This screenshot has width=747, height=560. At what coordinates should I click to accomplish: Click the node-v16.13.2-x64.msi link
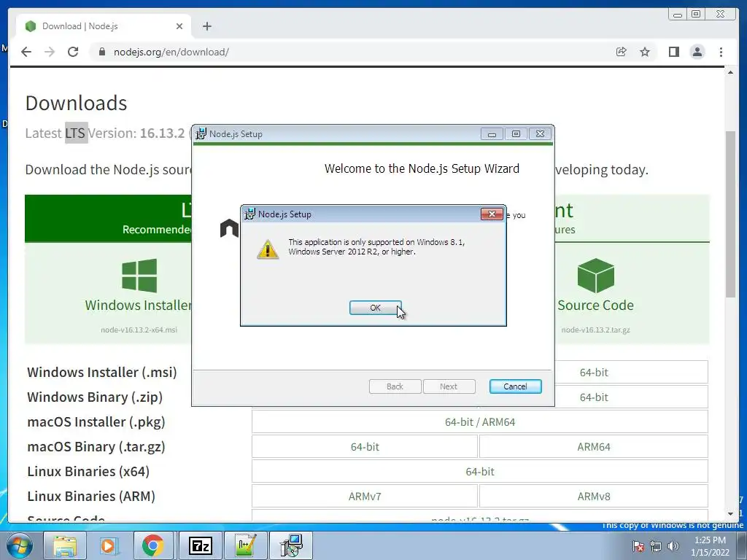coord(139,330)
